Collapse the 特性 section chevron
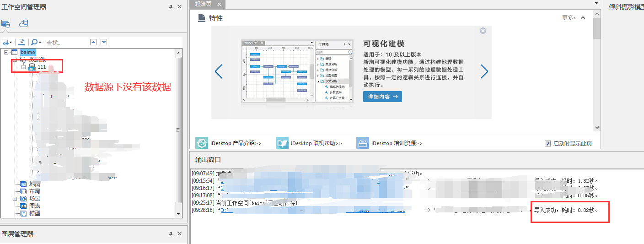 coord(583,18)
